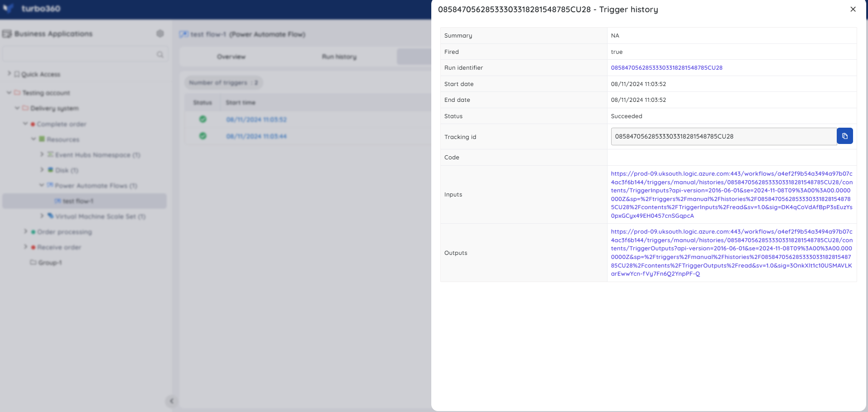Click the Disk resource icon
Viewport: 868px width, 412px height.
point(50,170)
